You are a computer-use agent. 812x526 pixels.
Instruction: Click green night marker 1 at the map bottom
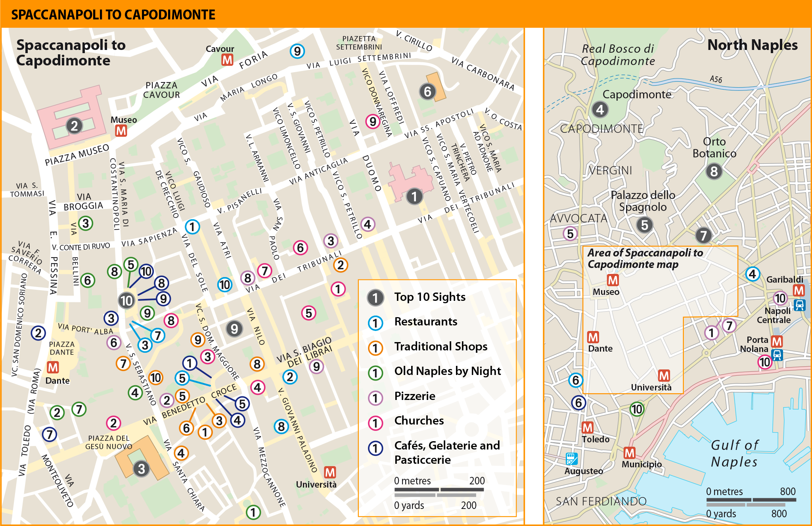253,512
